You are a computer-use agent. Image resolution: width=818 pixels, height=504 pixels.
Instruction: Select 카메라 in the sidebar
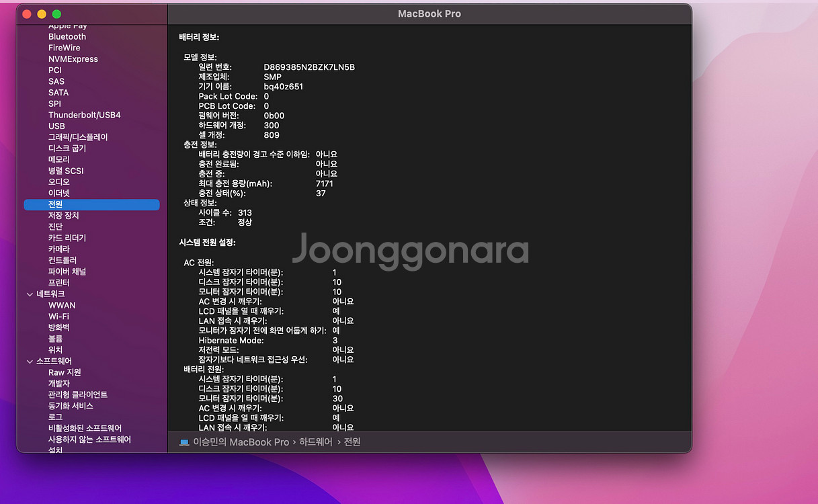coord(59,249)
